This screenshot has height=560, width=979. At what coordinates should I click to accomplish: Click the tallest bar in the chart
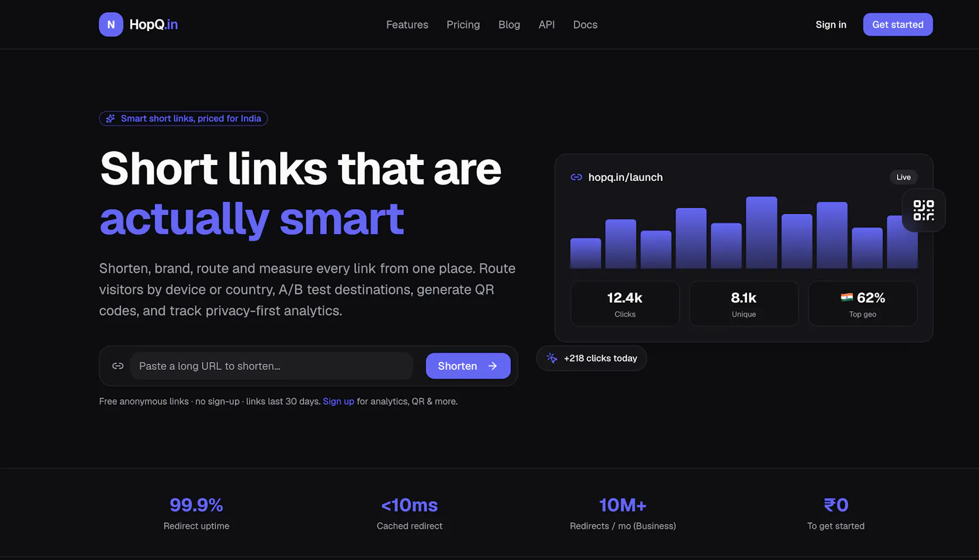761,232
